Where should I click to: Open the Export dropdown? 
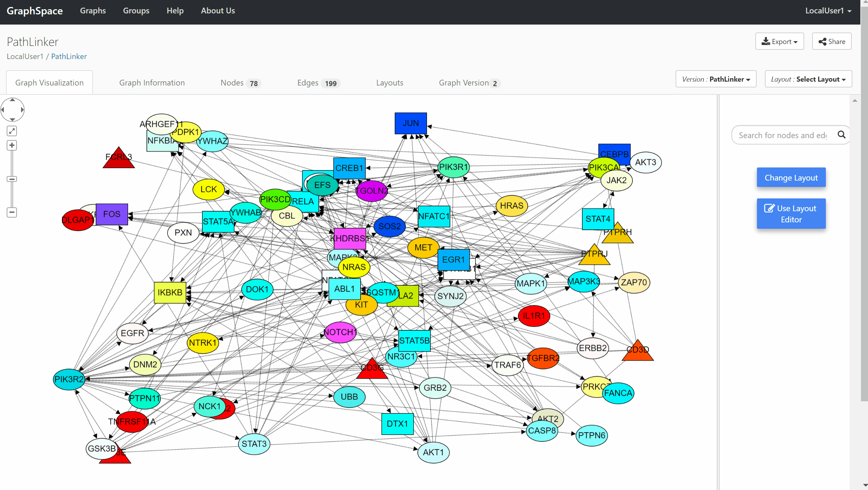pos(779,41)
